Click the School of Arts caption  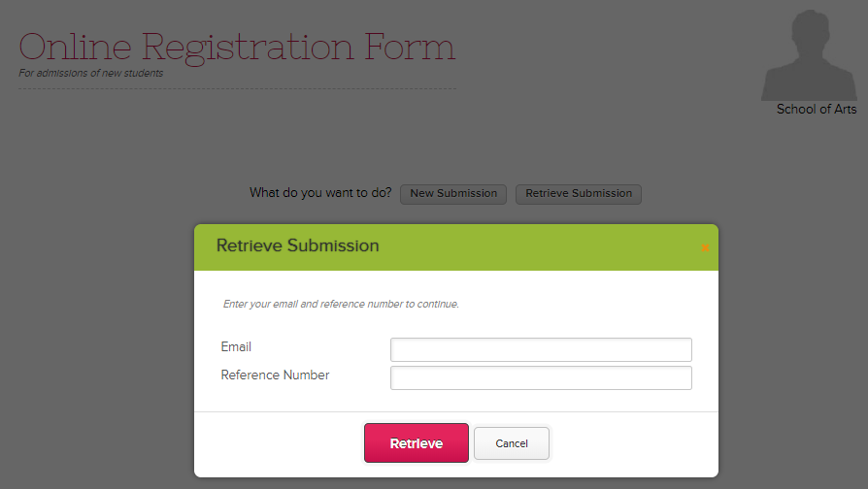click(x=816, y=110)
